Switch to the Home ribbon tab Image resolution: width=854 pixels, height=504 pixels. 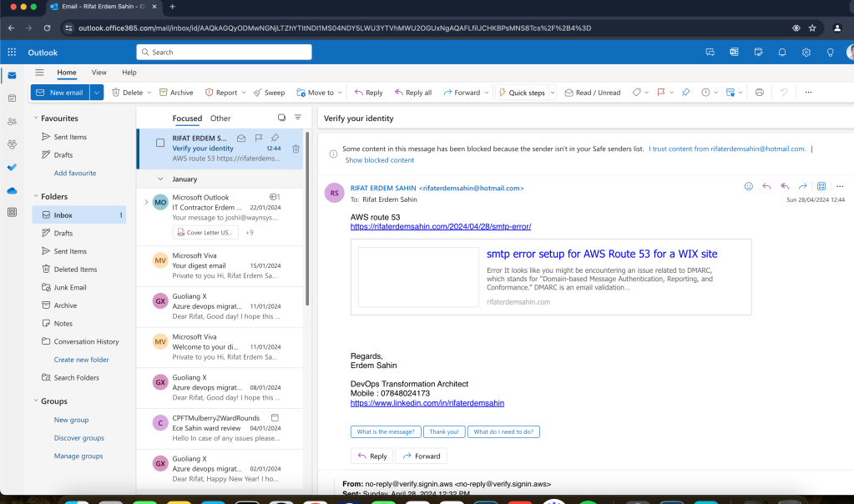point(67,73)
